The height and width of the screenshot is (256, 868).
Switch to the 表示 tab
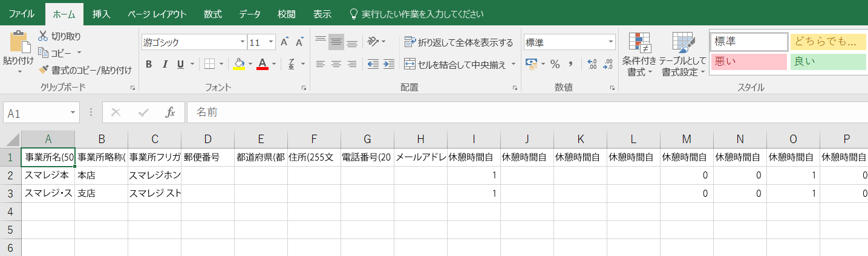(322, 14)
